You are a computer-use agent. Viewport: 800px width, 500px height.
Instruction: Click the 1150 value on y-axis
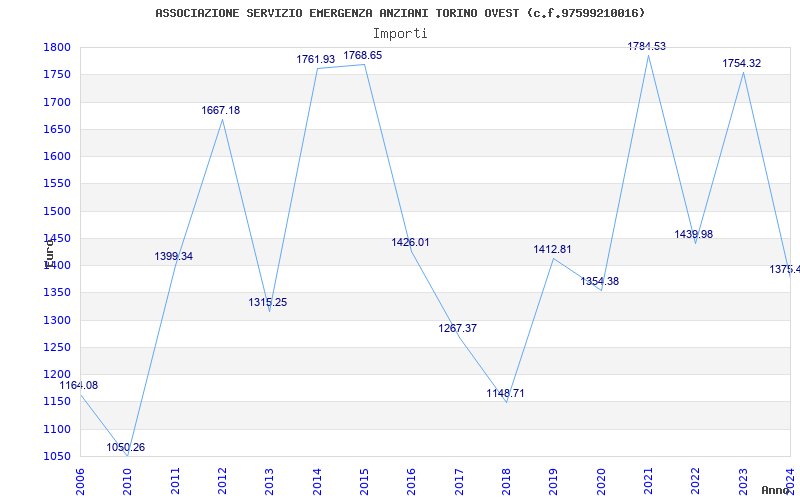(x=57, y=402)
